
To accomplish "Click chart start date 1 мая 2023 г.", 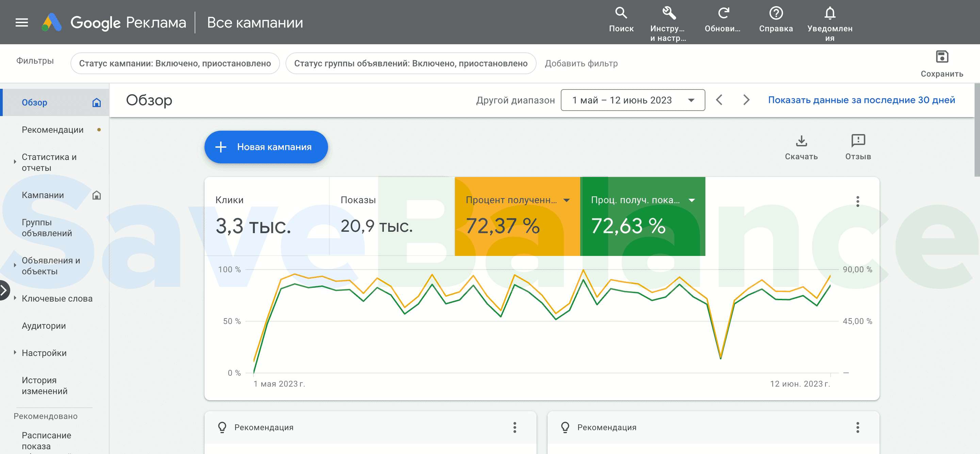I will click(279, 384).
